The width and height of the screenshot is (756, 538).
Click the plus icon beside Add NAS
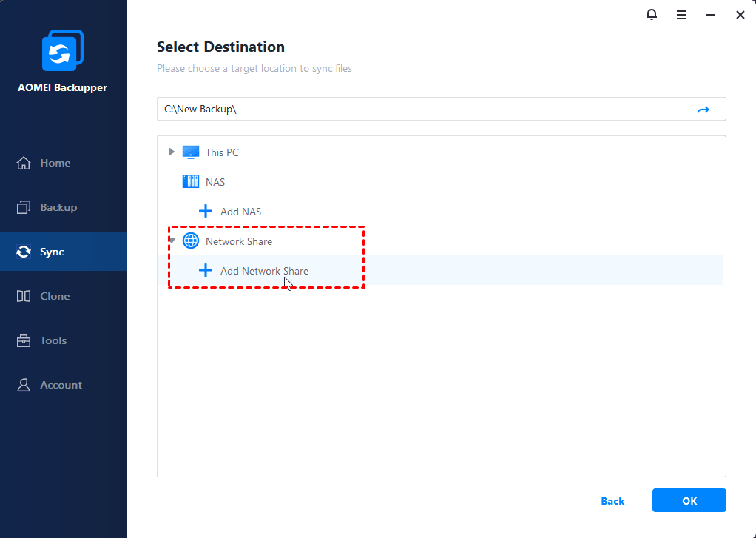(x=206, y=212)
